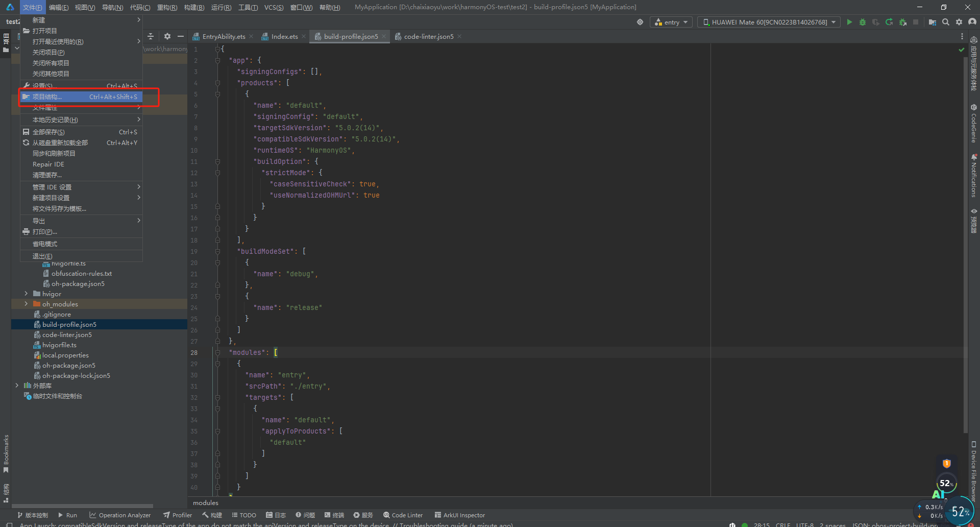980x527 pixels.
Task: Open the Notifications side panel
Action: coord(974,175)
